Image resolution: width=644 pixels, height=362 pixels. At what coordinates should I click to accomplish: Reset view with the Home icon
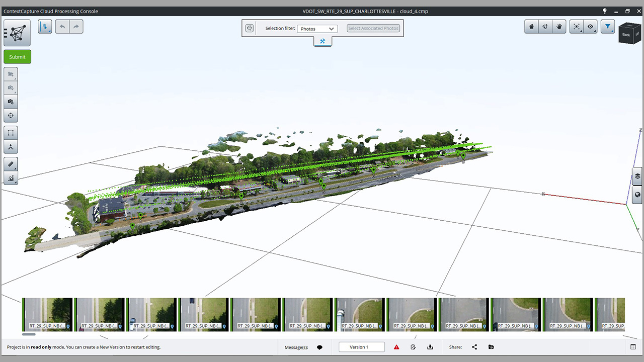tap(531, 27)
